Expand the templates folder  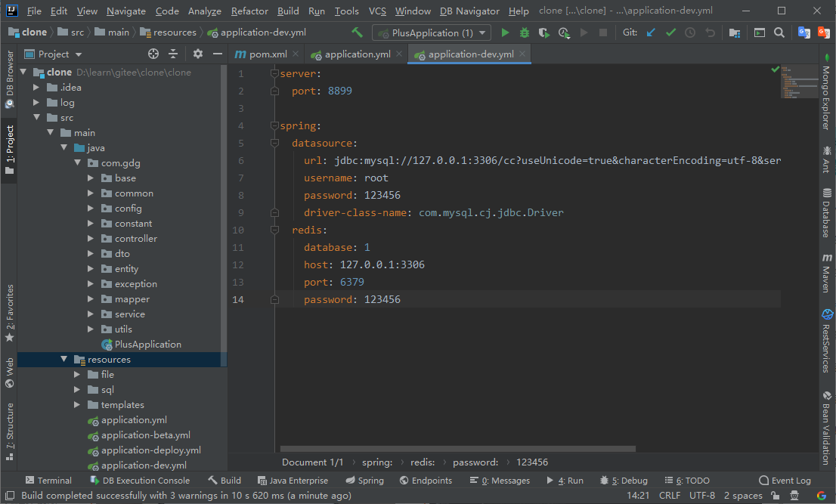77,404
